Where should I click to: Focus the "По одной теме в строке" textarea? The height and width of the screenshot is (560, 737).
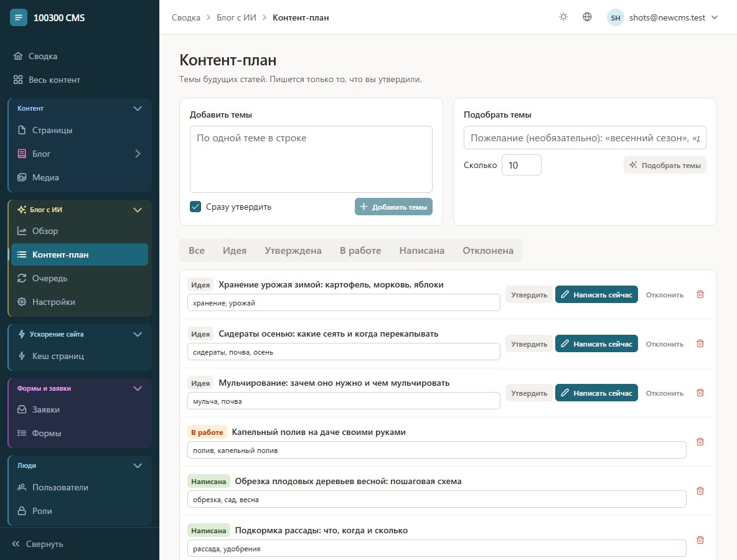tap(311, 159)
